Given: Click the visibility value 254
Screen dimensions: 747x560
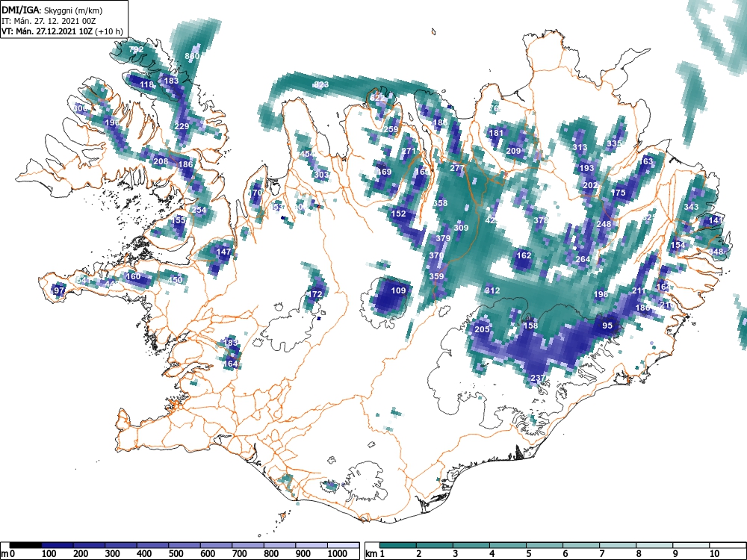Looking at the screenshot, I should pos(199,210).
